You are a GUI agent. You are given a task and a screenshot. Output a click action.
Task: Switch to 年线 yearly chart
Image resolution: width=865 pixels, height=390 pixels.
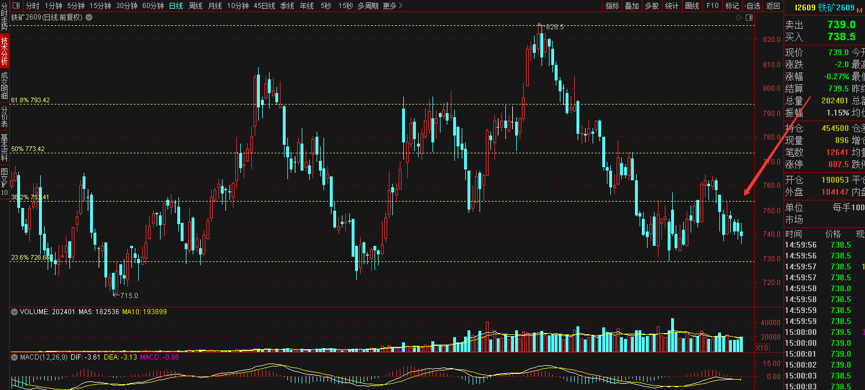(306, 6)
